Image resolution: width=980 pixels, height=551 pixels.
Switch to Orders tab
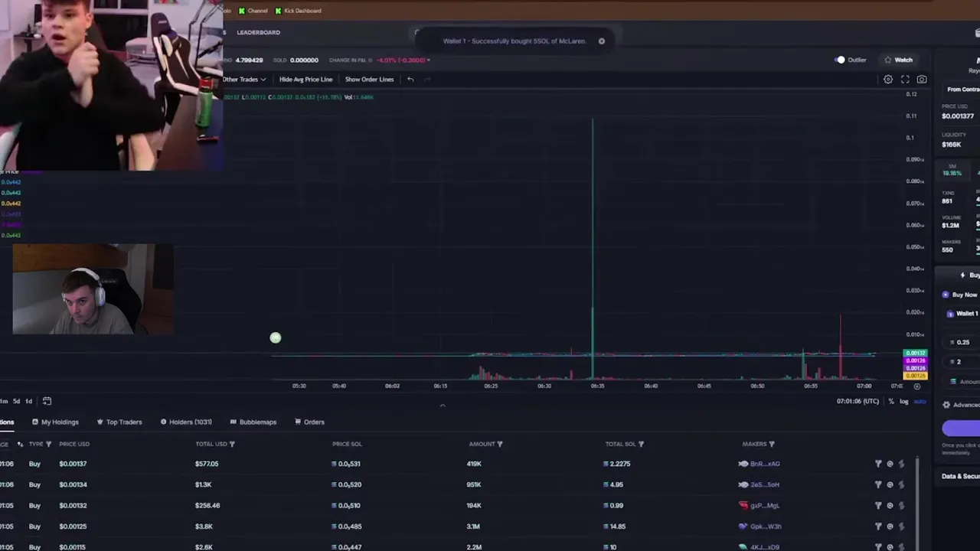(309, 422)
